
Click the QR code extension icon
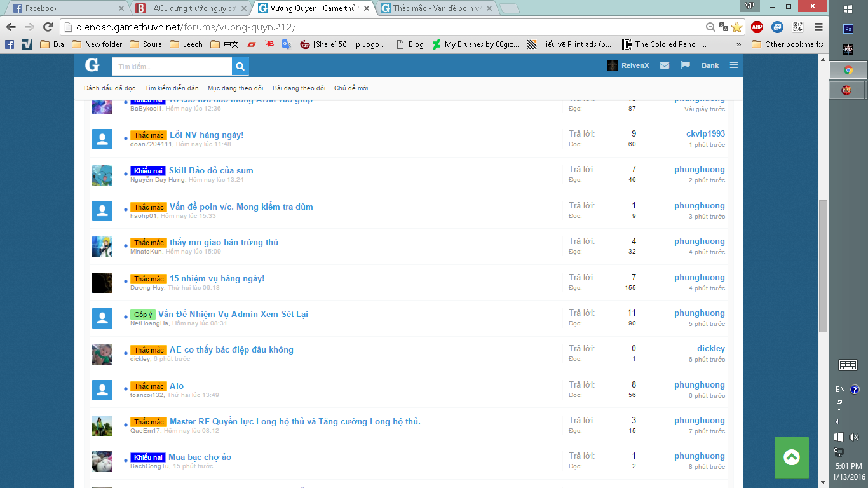(x=797, y=27)
